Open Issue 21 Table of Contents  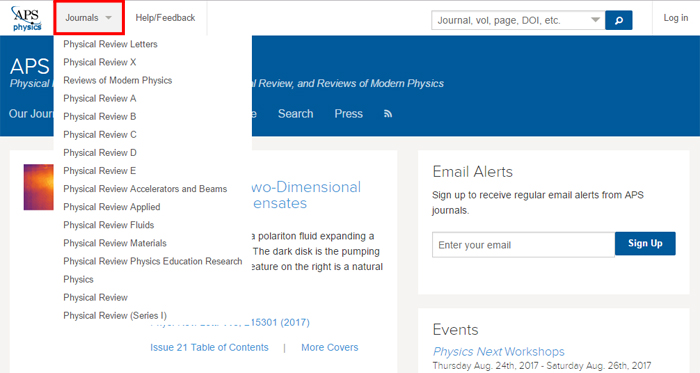(x=209, y=347)
